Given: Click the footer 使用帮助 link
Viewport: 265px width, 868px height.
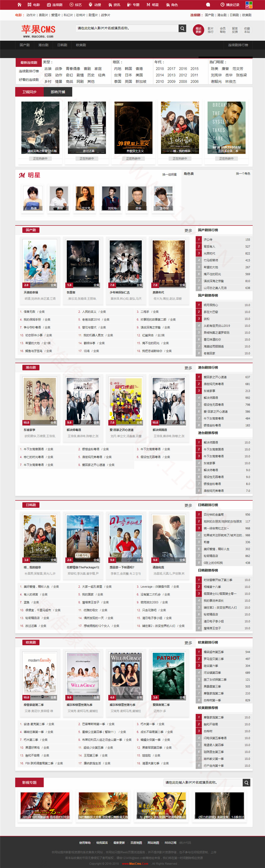Looking at the screenshot, I should 85,843.
